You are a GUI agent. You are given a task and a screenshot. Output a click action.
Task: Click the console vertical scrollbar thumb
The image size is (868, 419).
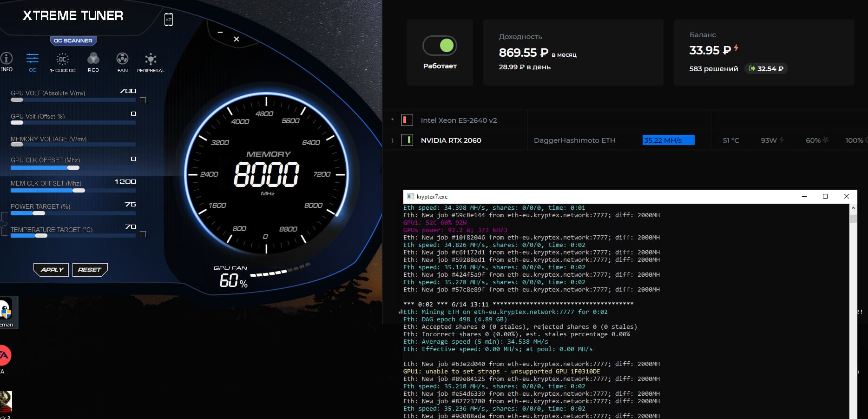point(853,218)
